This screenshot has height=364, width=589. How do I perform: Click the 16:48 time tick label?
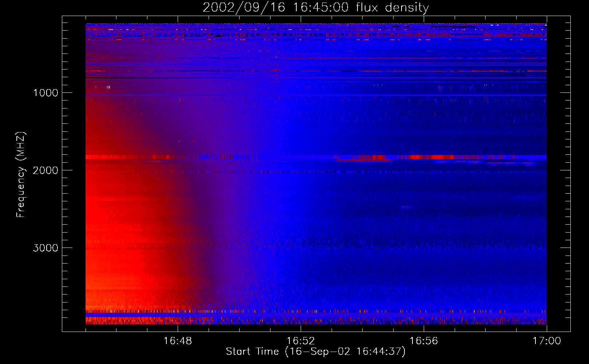(178, 341)
